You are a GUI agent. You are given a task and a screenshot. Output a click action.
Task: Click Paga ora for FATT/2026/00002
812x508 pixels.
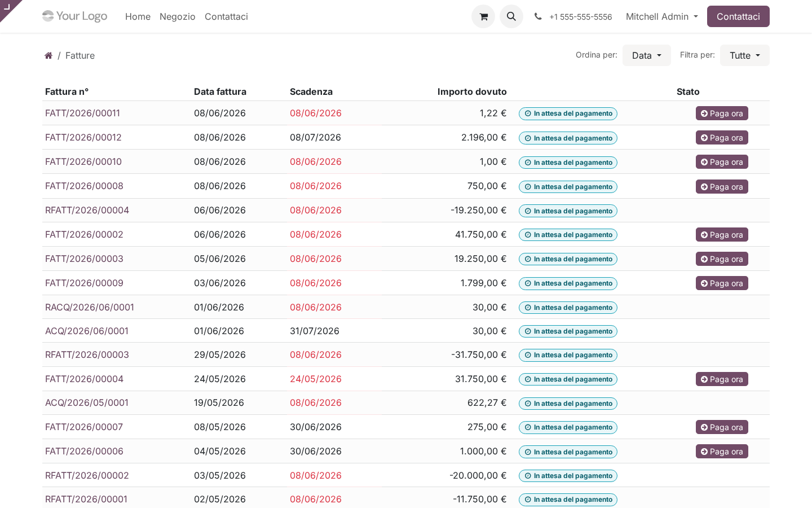pos(722,235)
